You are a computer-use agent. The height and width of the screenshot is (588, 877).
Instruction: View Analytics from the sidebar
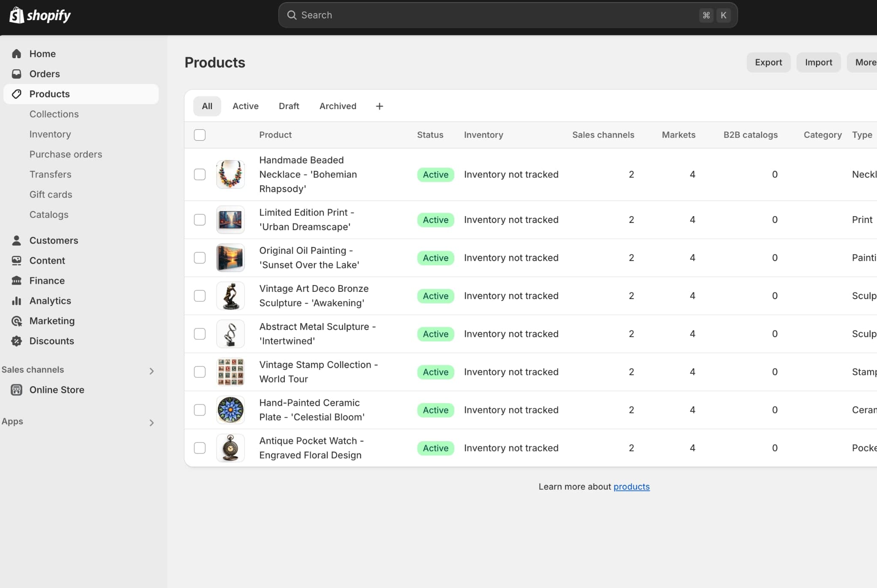[50, 300]
